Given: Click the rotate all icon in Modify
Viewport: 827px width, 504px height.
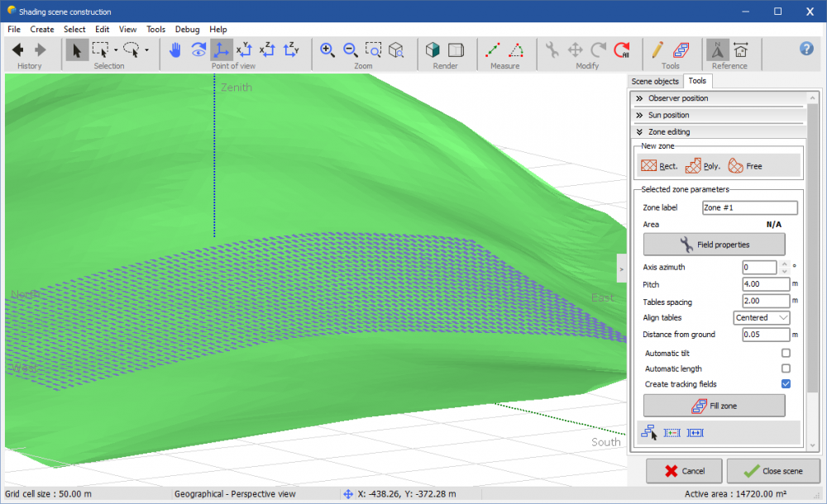Looking at the screenshot, I should (x=621, y=50).
